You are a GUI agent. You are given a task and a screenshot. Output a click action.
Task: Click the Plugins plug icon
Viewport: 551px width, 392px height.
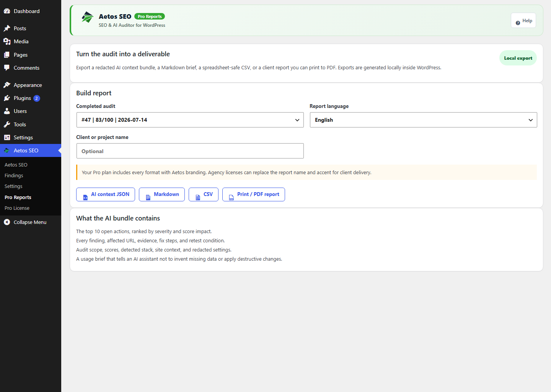pos(7,98)
